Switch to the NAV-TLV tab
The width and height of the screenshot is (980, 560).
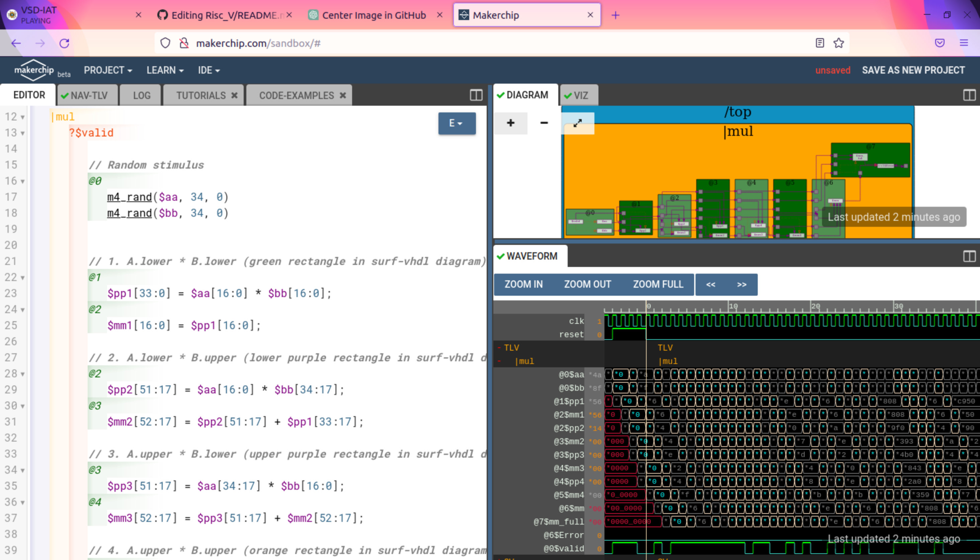[88, 95]
